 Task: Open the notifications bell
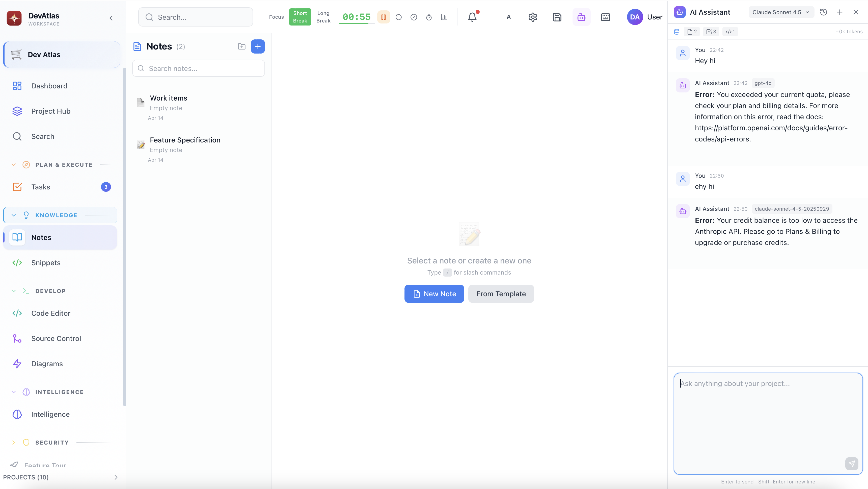click(x=472, y=17)
